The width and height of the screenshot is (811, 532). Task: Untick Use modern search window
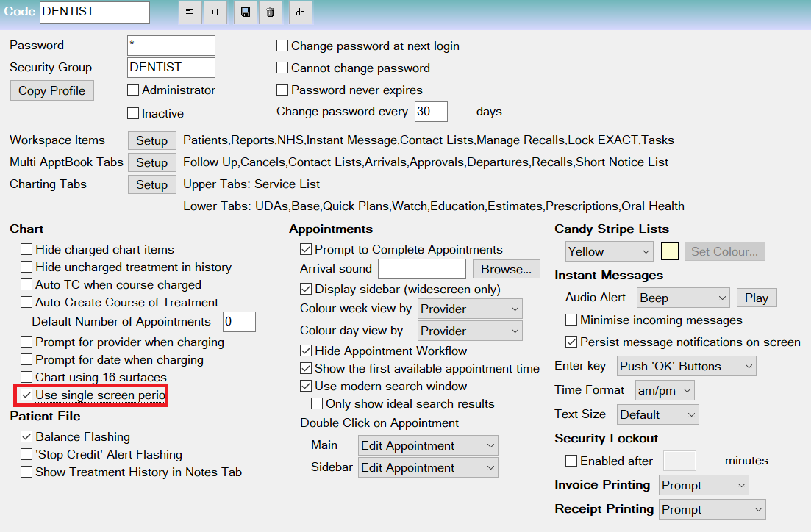tap(306, 386)
